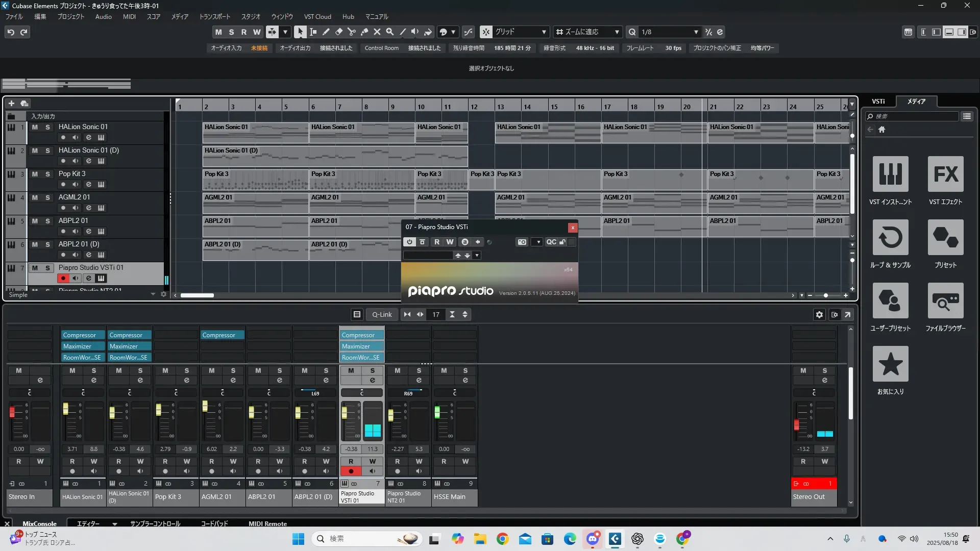Switch to the VSTi tab
This screenshot has width=980, height=551.
coord(878,102)
